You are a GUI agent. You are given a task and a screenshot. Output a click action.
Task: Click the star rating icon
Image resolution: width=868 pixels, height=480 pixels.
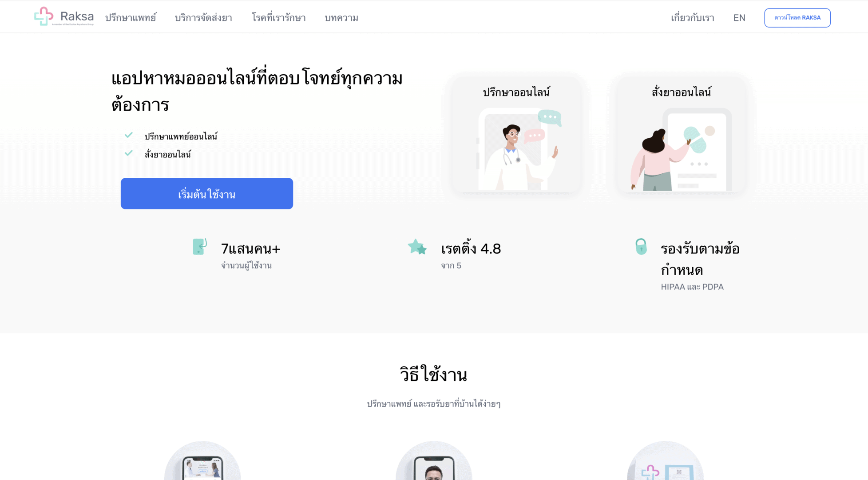click(x=417, y=247)
